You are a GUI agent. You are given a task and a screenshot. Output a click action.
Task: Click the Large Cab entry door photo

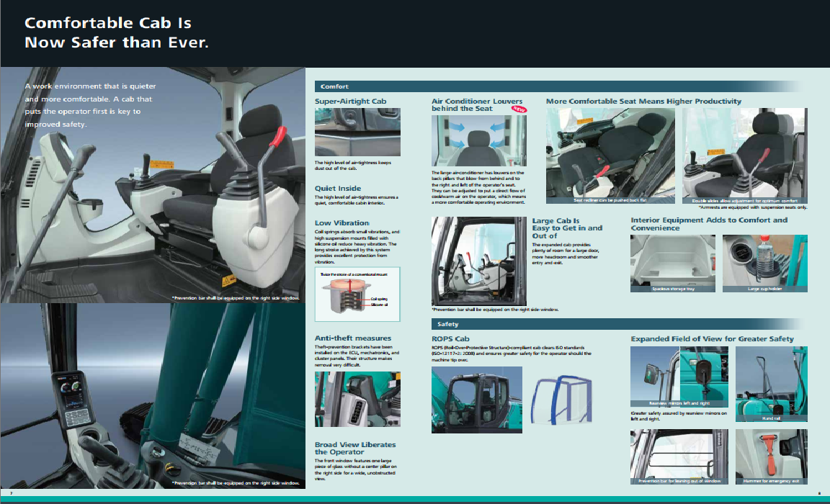478,261
